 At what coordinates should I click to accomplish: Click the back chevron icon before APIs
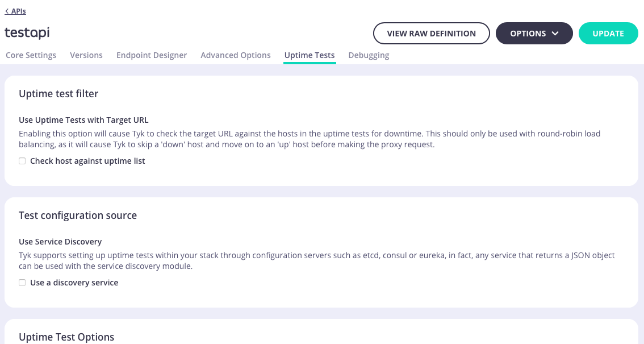point(6,10)
